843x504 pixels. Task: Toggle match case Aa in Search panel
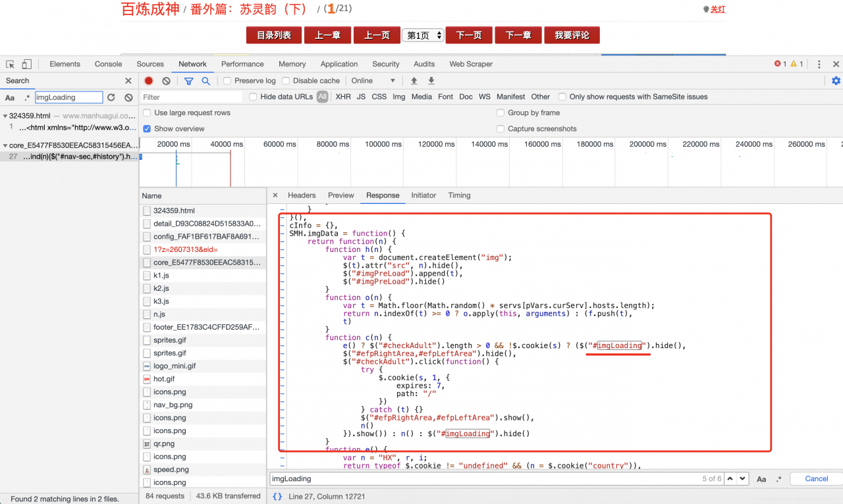click(10, 97)
